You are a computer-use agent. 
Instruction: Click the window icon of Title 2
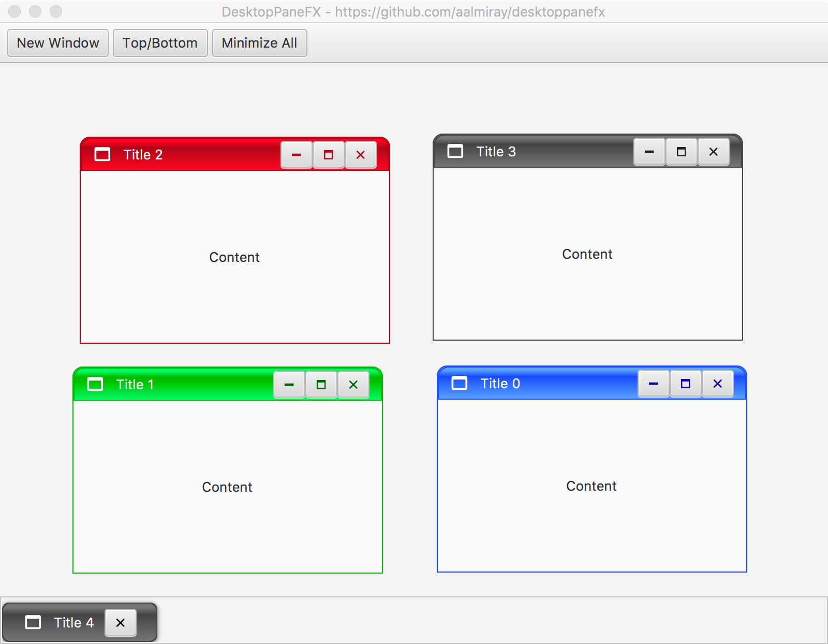[102, 154]
